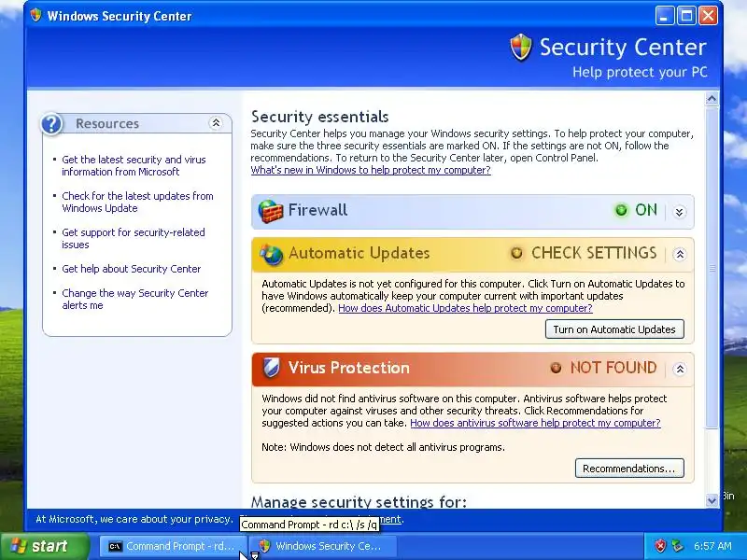Open 'How does Automatic Updates help protect my computer?' link
747x560 pixels.
[x=465, y=308]
